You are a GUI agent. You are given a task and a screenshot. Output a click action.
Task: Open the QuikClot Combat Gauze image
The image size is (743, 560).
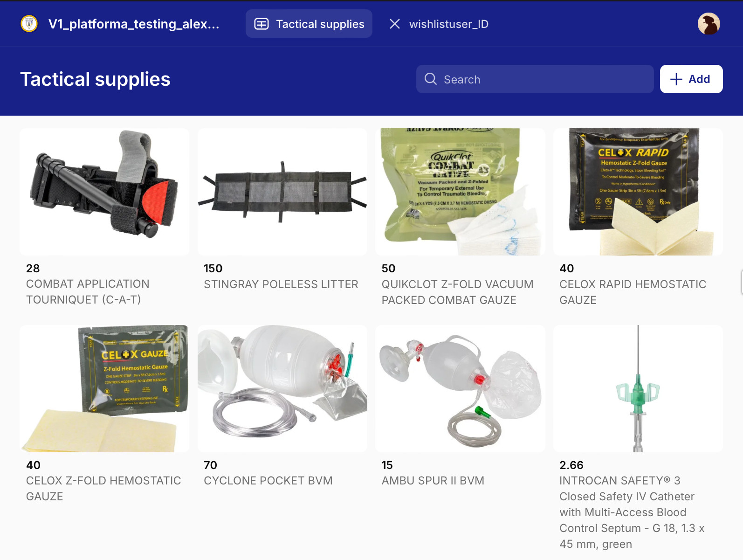pyautogui.click(x=460, y=192)
